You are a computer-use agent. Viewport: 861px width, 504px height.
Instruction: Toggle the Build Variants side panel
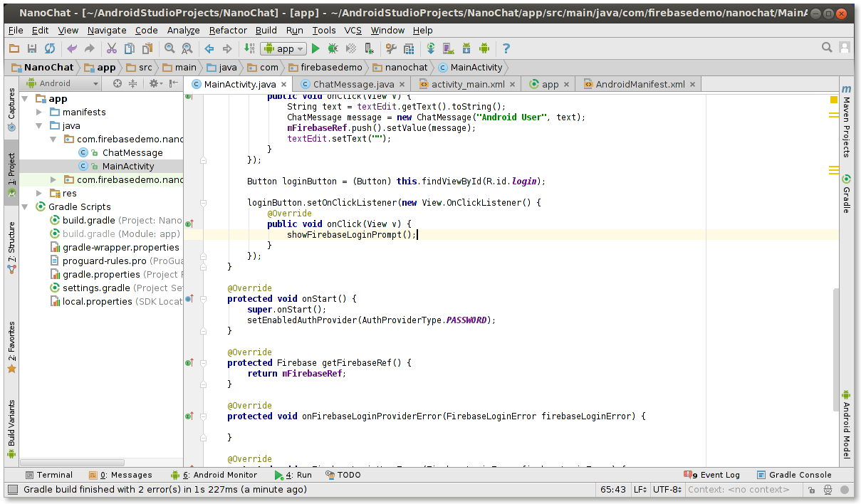coord(11,429)
